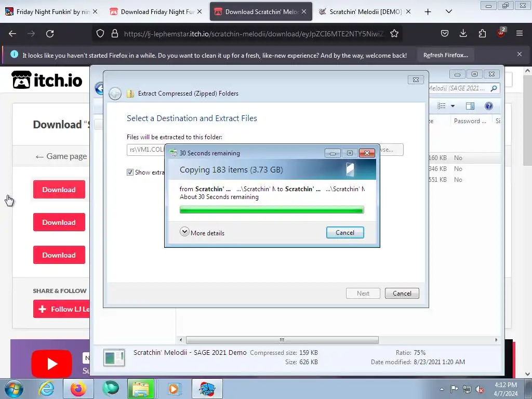Toggle the preview pane icon in Explorer
This screenshot has width=532, height=399.
(x=470, y=106)
